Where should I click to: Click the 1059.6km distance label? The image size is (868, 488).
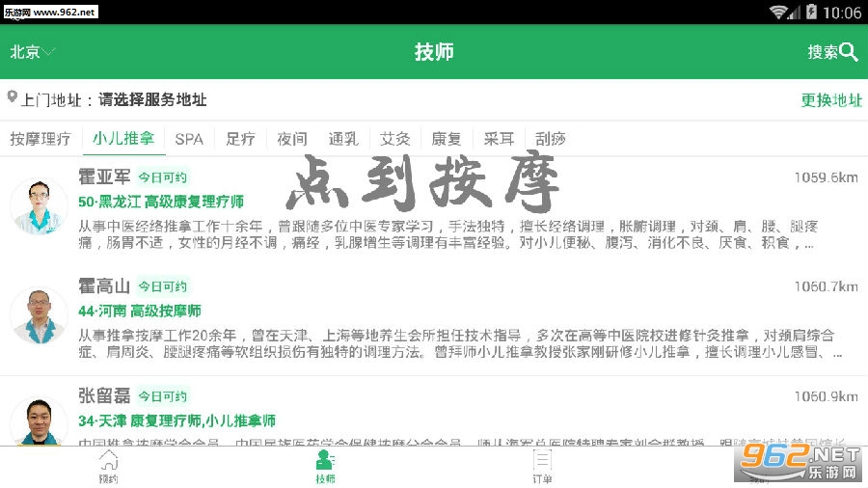click(x=826, y=177)
